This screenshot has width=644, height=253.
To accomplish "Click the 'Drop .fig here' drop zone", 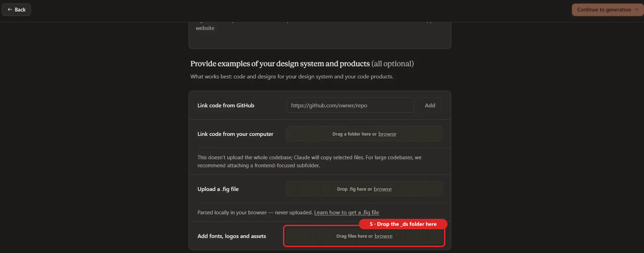I will point(364,189).
